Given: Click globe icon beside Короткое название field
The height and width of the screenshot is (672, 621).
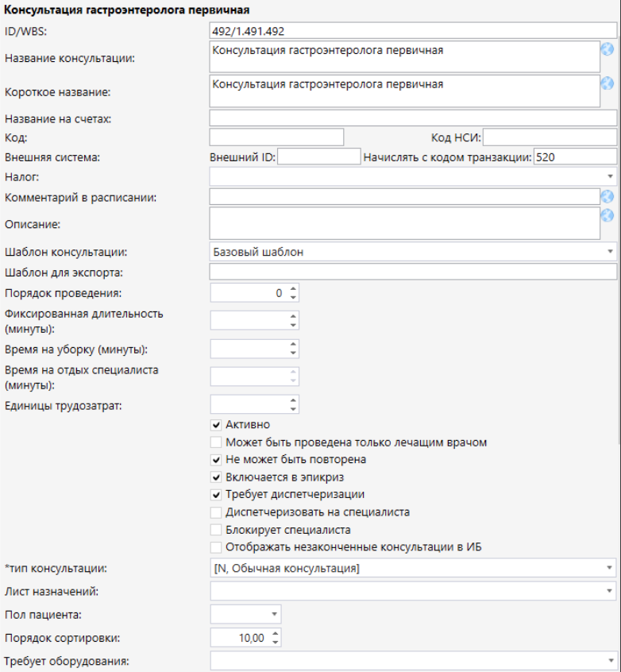Looking at the screenshot, I should 607,83.
